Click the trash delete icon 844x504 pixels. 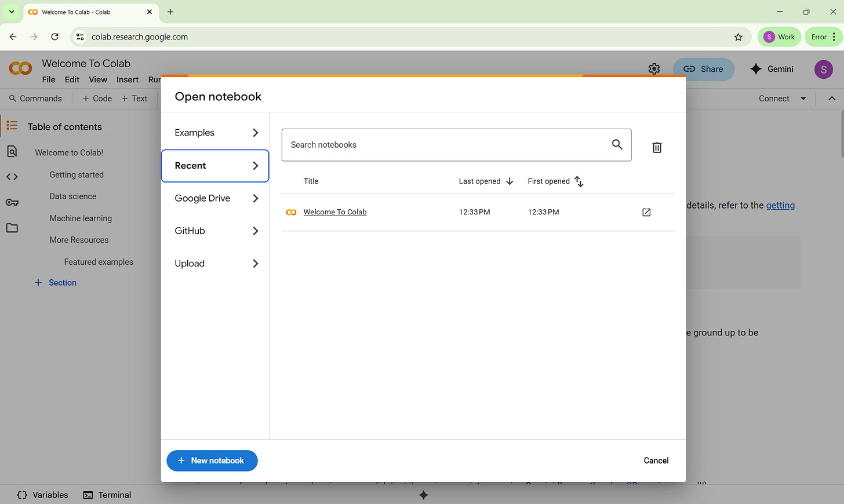click(x=657, y=147)
